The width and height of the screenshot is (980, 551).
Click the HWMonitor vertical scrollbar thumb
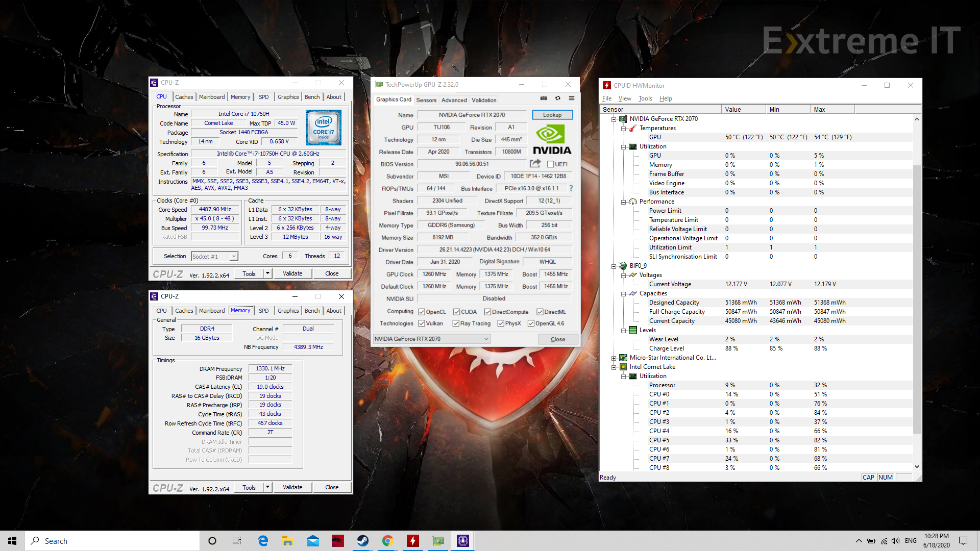pos(917,298)
